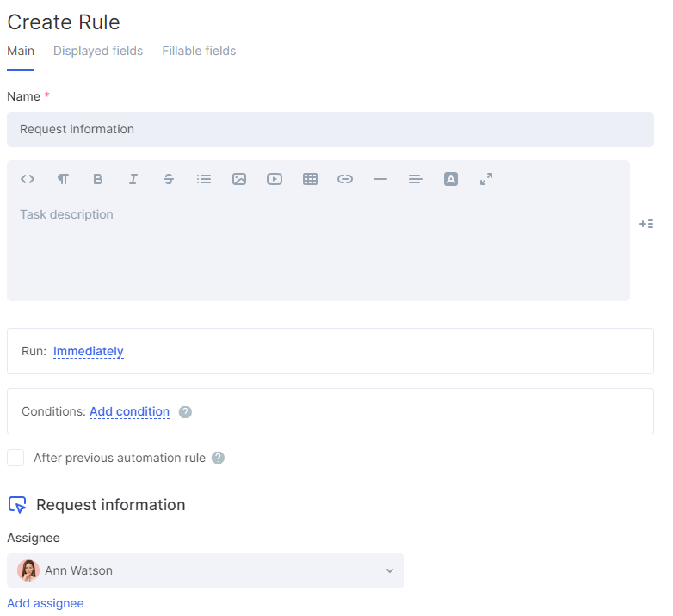
Task: Apply bold formatting
Action: 98,179
